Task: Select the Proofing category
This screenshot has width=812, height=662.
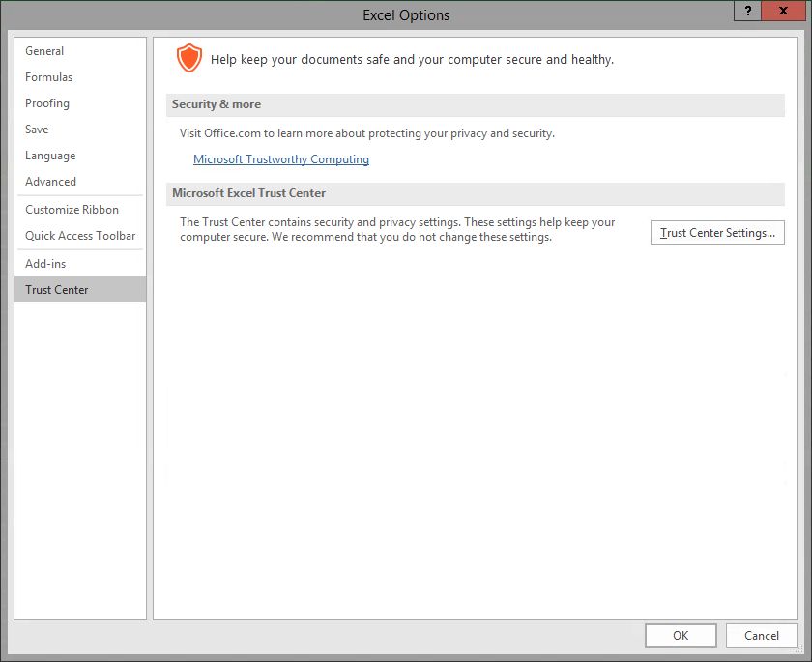Action: click(80, 103)
